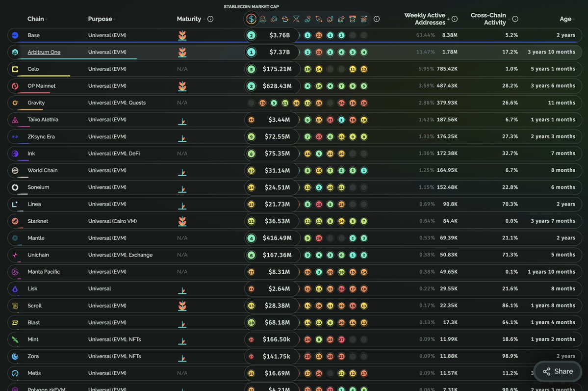Viewport: 588px width, 391px height.
Task: Click the Arbitrum One chain logo
Action: click(x=15, y=52)
